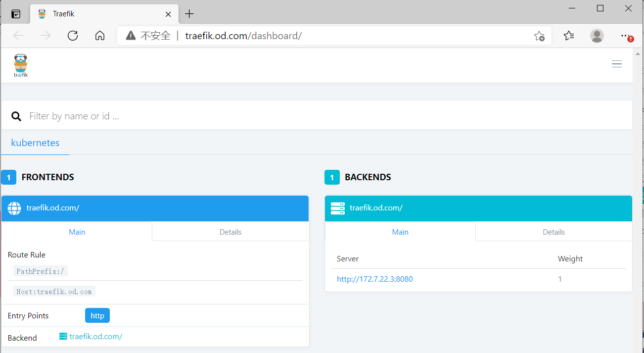Open the backend Main tab
644x353 pixels.
tap(400, 232)
